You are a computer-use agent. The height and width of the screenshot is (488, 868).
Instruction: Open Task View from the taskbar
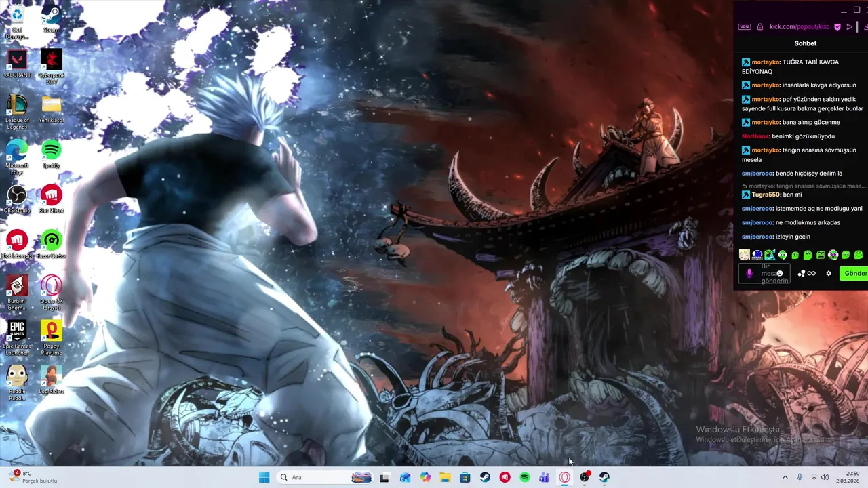pyautogui.click(x=384, y=477)
